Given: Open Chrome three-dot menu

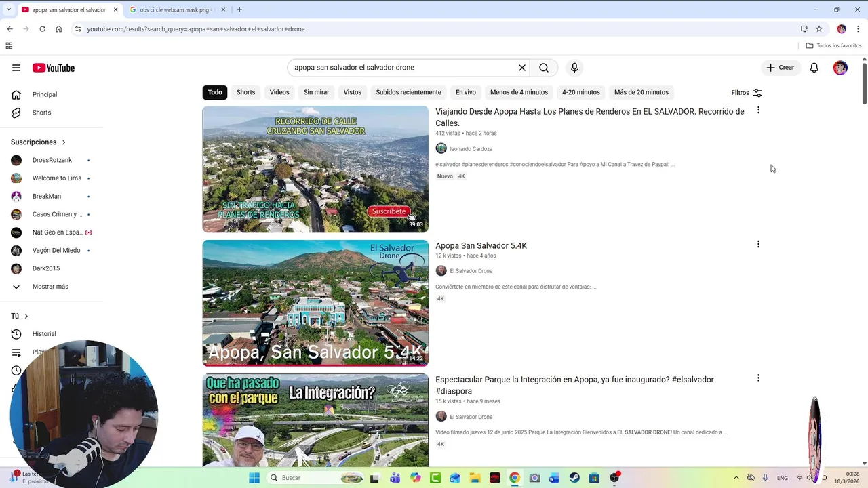Looking at the screenshot, I should coord(859,29).
